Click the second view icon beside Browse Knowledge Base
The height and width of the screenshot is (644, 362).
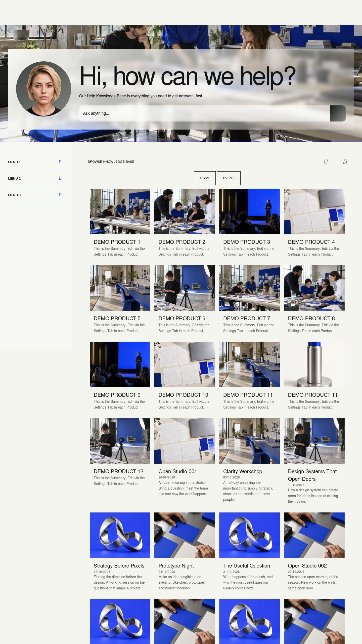coord(345,162)
